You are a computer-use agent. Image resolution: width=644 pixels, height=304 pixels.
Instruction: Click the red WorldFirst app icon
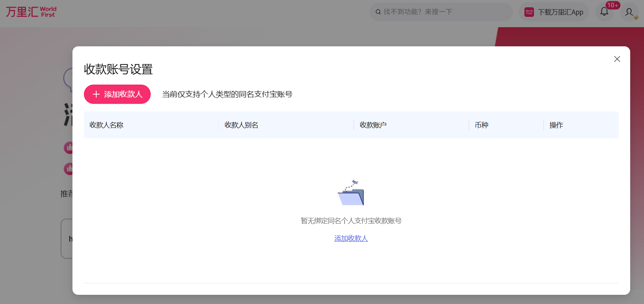click(x=529, y=12)
